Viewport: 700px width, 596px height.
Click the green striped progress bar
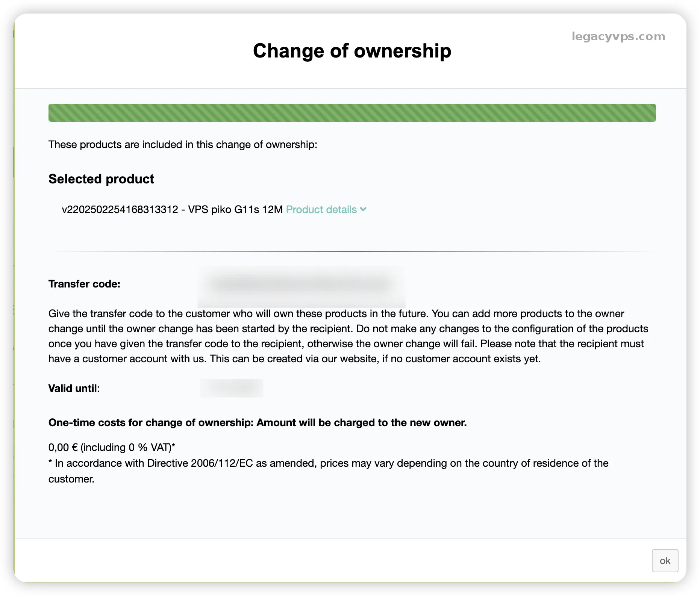(x=352, y=113)
